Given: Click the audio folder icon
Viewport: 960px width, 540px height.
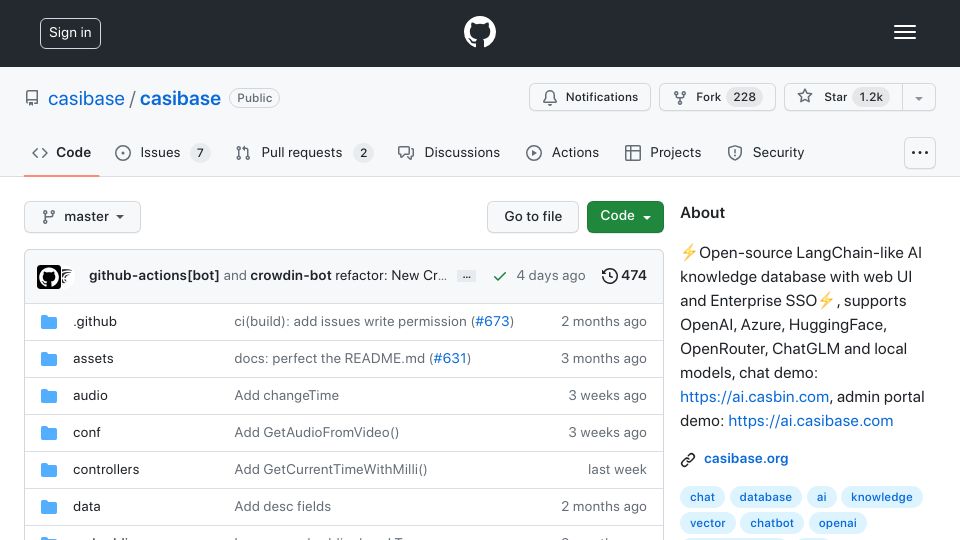Looking at the screenshot, I should [x=49, y=396].
